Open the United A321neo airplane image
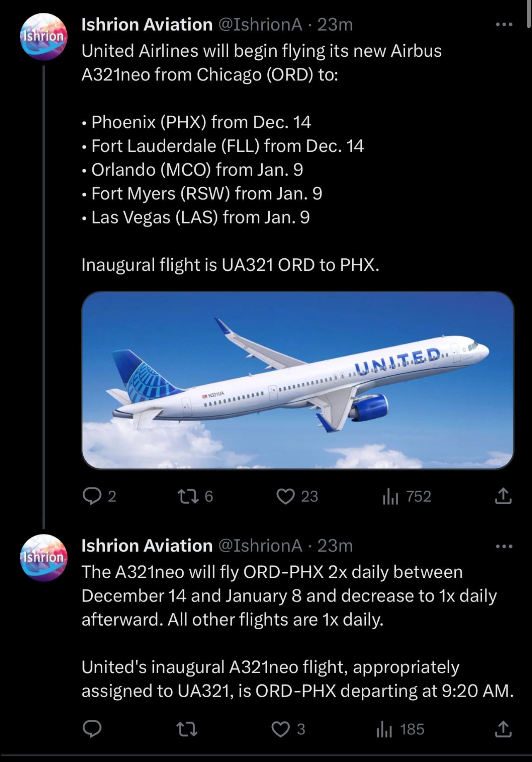This screenshot has height=762, width=532. pos(298,380)
